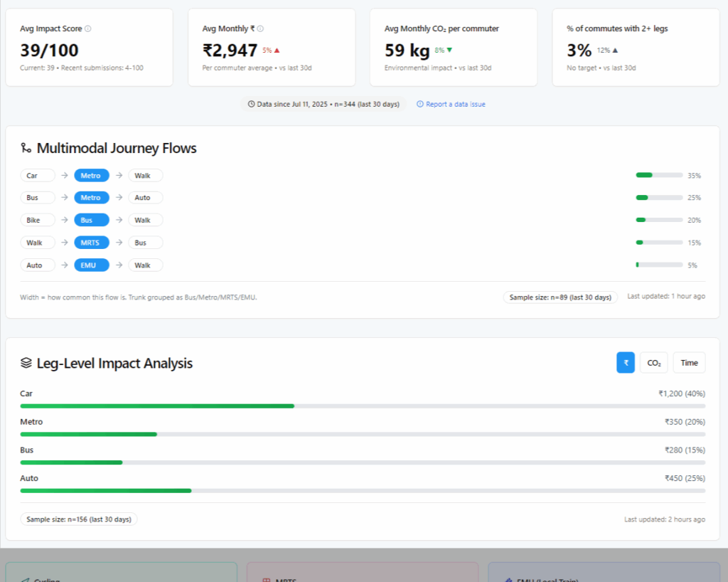Click the Car progress bar in Leg-Level Analysis
The height and width of the screenshot is (582, 728).
[x=363, y=406]
